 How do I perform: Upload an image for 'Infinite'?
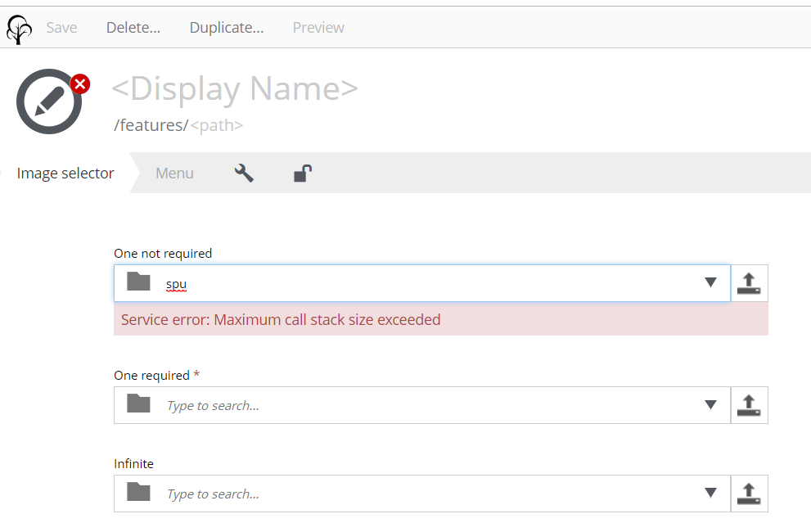coord(749,493)
